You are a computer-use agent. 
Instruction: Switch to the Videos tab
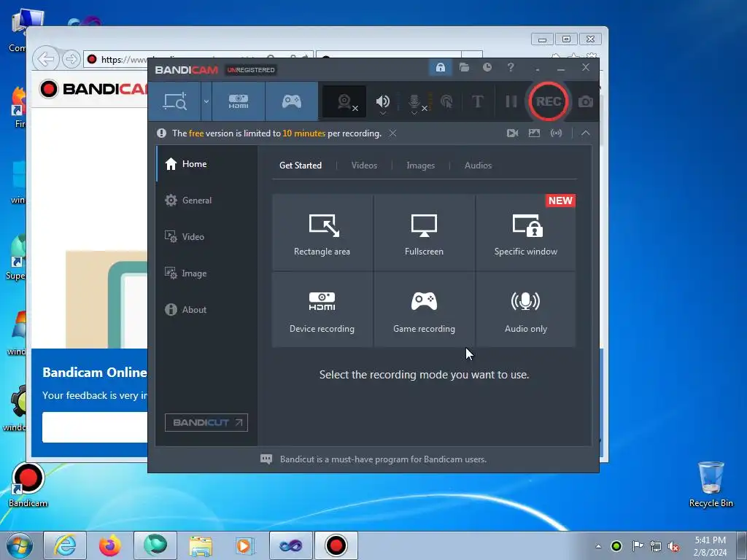(x=365, y=166)
